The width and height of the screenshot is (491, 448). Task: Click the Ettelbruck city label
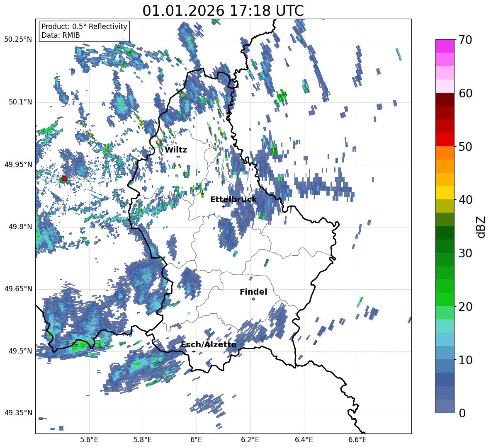233,200
